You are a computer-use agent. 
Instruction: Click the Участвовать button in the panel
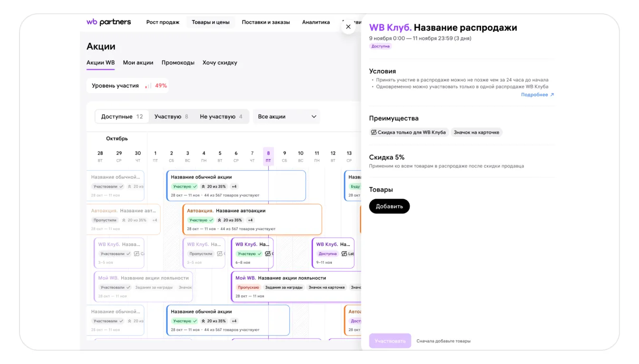pos(390,341)
